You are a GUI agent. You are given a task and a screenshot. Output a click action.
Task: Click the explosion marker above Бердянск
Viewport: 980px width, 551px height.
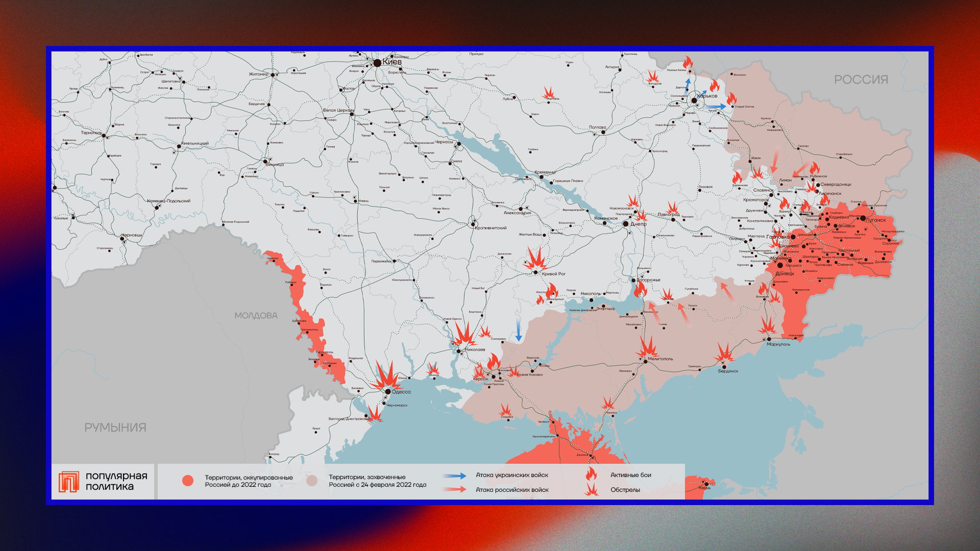tap(724, 353)
